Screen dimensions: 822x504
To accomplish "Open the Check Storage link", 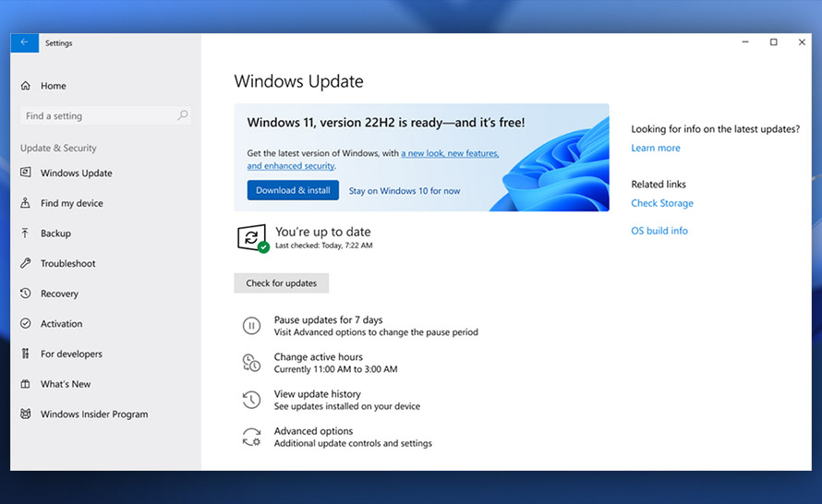I will pyautogui.click(x=662, y=203).
